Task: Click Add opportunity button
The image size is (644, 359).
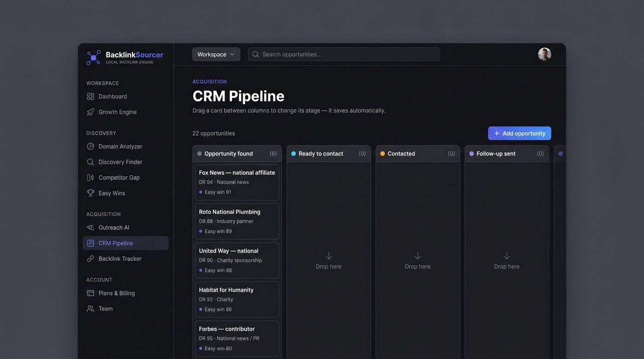Action: pyautogui.click(x=519, y=134)
